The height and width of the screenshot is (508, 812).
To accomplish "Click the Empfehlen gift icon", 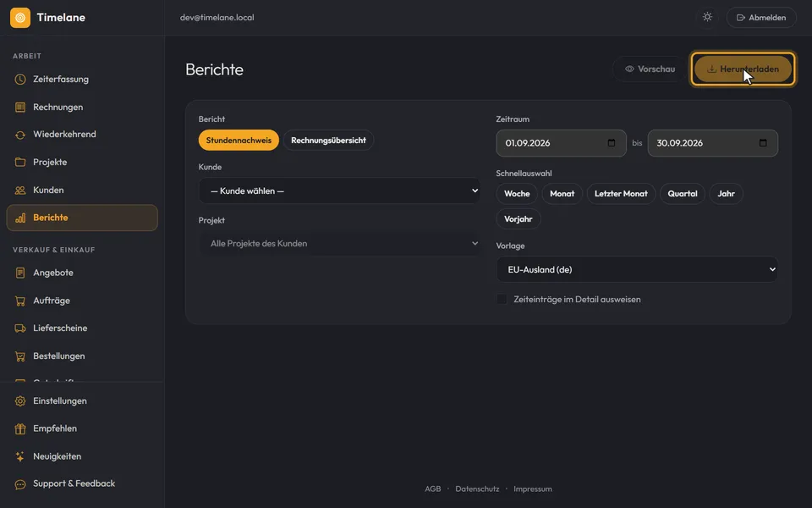I will (x=20, y=428).
